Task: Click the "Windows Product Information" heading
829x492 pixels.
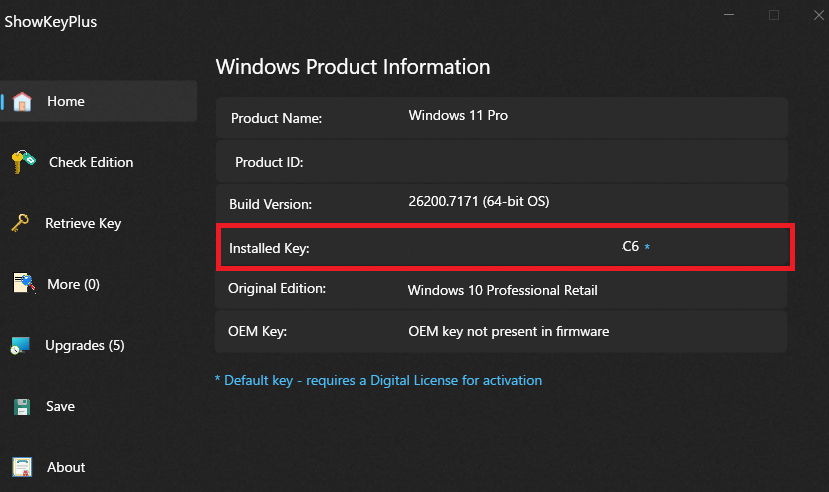Action: pyautogui.click(x=353, y=67)
